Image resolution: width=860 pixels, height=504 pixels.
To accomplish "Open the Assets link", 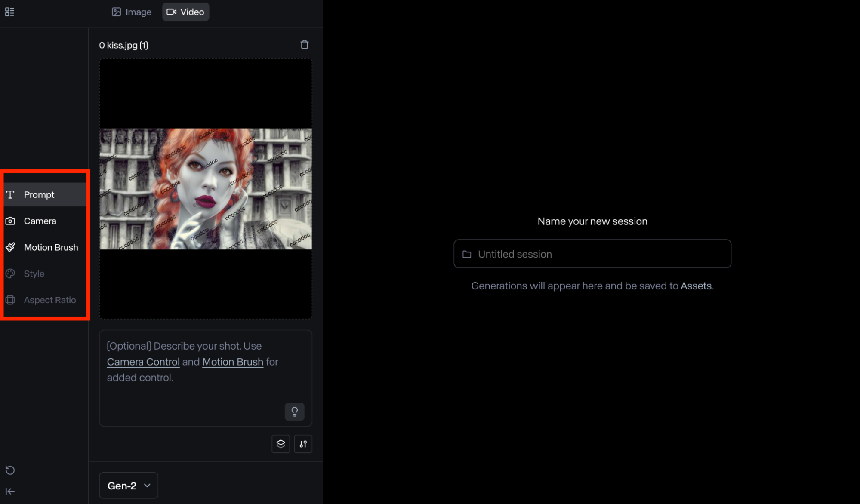I will [696, 286].
